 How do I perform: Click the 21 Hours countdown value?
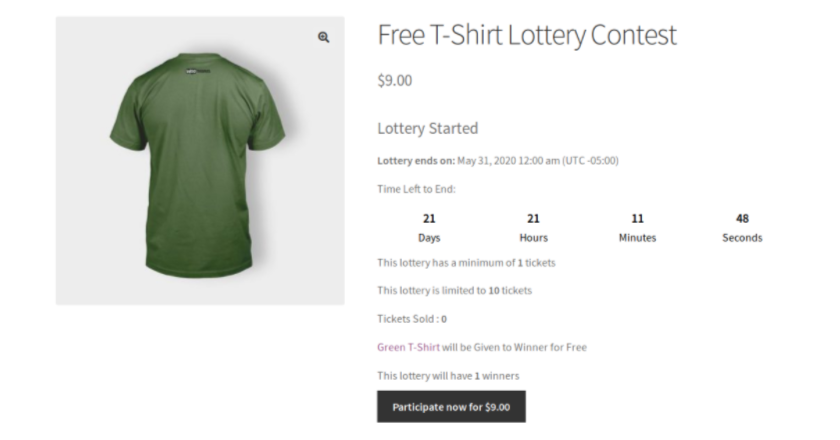click(533, 219)
